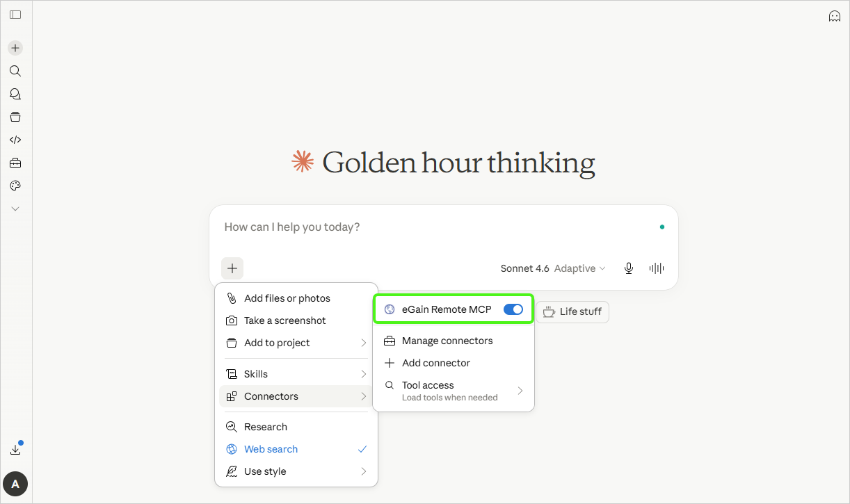
Task: Click the download icon in sidebar
Action: (x=15, y=450)
